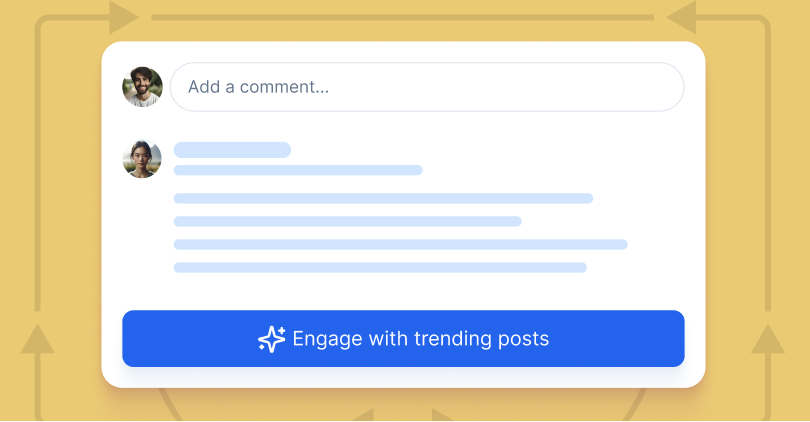Click the Engage with trending posts button
810x422 pixels.
[403, 338]
